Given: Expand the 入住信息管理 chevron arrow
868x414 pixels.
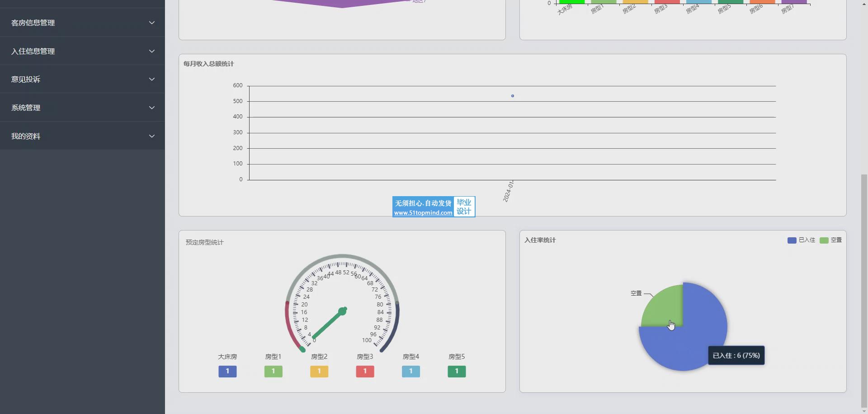Looking at the screenshot, I should pyautogui.click(x=152, y=51).
